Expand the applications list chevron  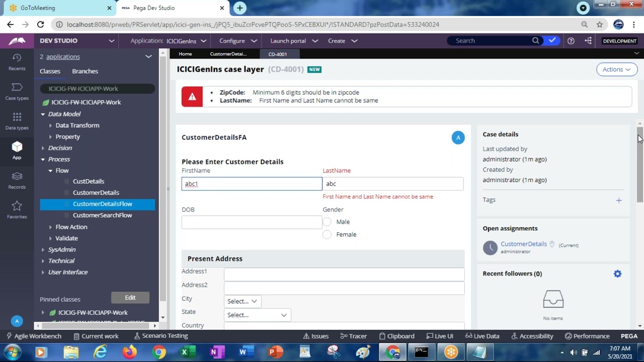148,57
